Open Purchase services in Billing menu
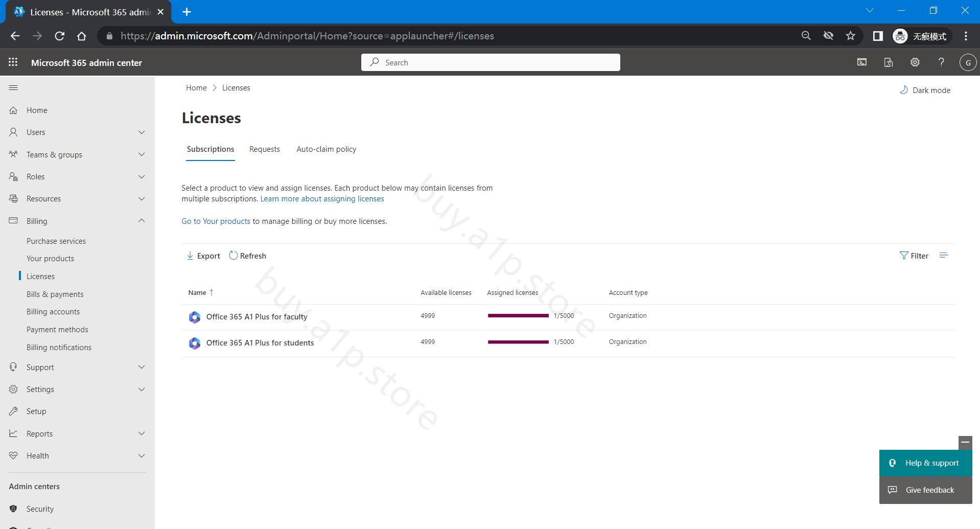Screen dimensions: 980x529 [x=56, y=241]
